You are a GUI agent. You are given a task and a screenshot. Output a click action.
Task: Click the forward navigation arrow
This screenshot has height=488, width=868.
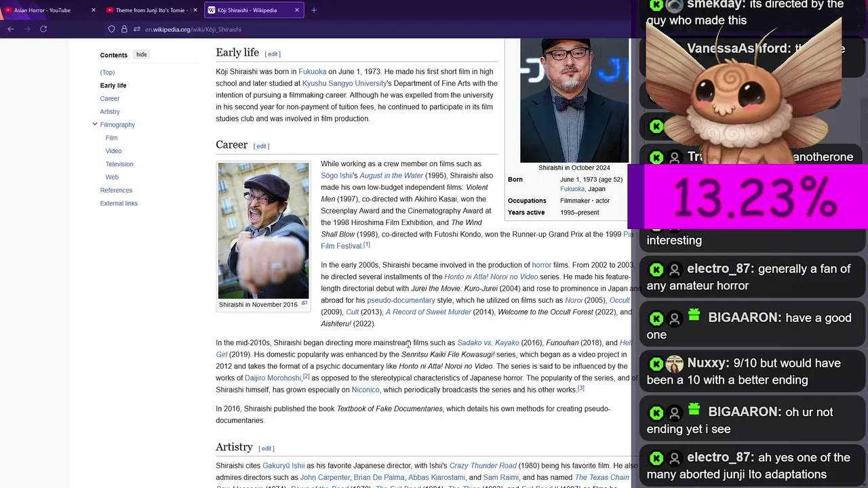tap(27, 29)
